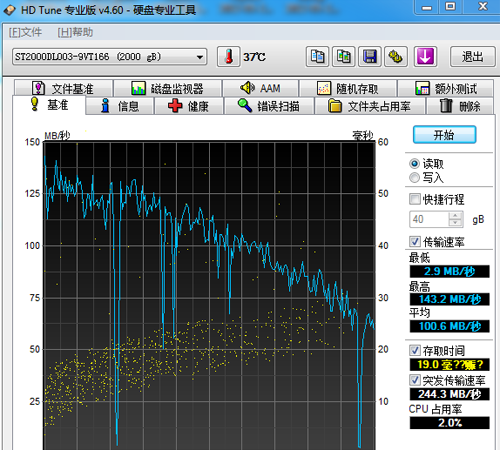Click the copy screenshot to clipboard icon
500x450 pixels.
click(x=344, y=57)
